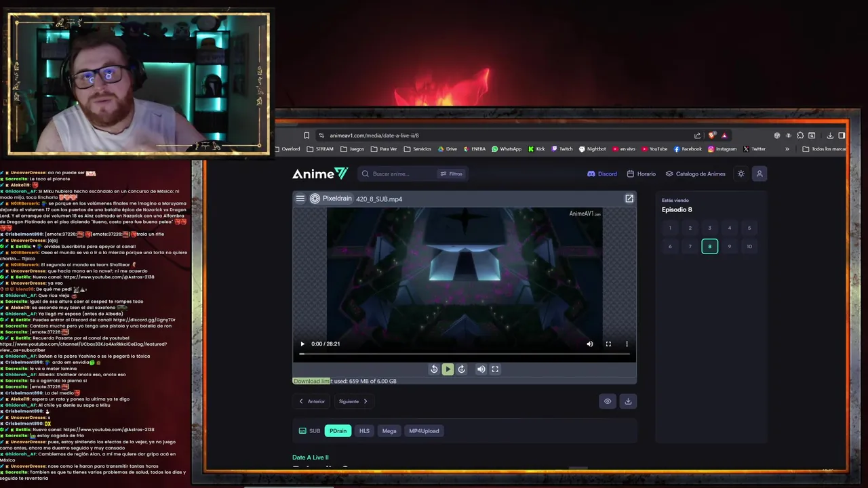Toggle mute in the Pixeldrain toolbar
868x488 pixels.
click(x=481, y=369)
